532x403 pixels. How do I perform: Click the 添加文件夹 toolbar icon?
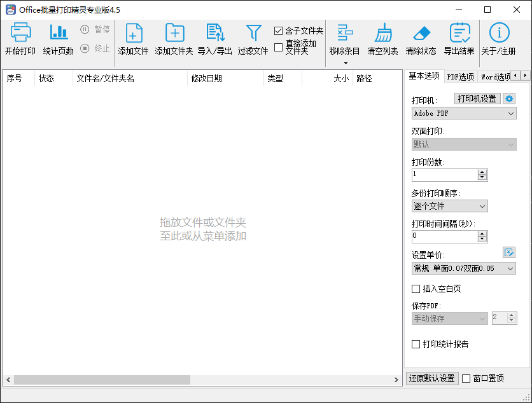pyautogui.click(x=174, y=32)
